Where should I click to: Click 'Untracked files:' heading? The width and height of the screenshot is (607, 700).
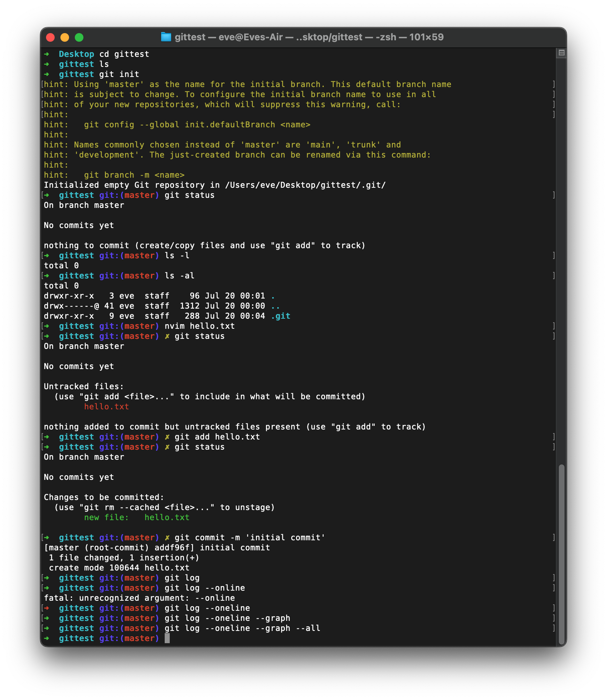pyautogui.click(x=84, y=387)
